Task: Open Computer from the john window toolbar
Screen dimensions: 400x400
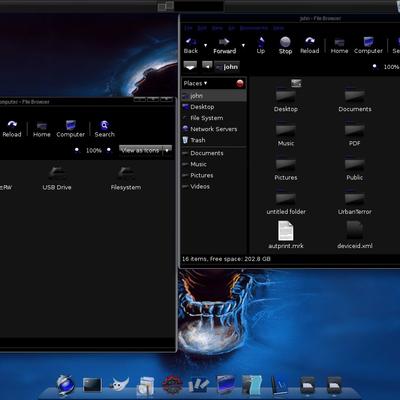Action: click(x=368, y=46)
